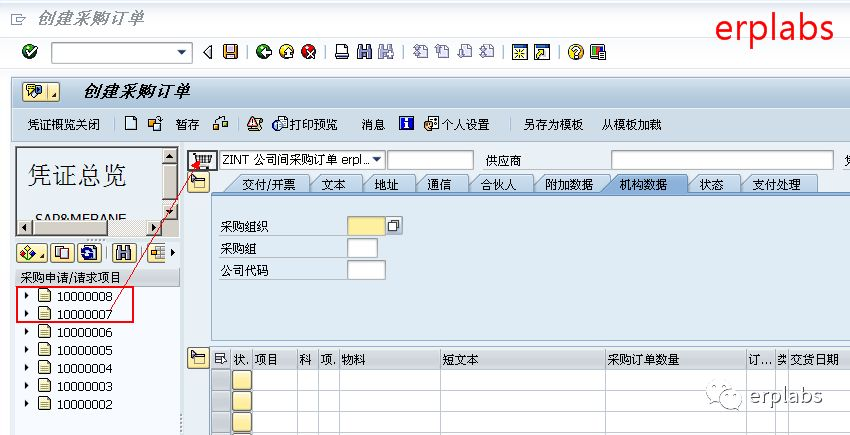Click the 采购组 input field
This screenshot has width=850, height=435.
tap(362, 248)
